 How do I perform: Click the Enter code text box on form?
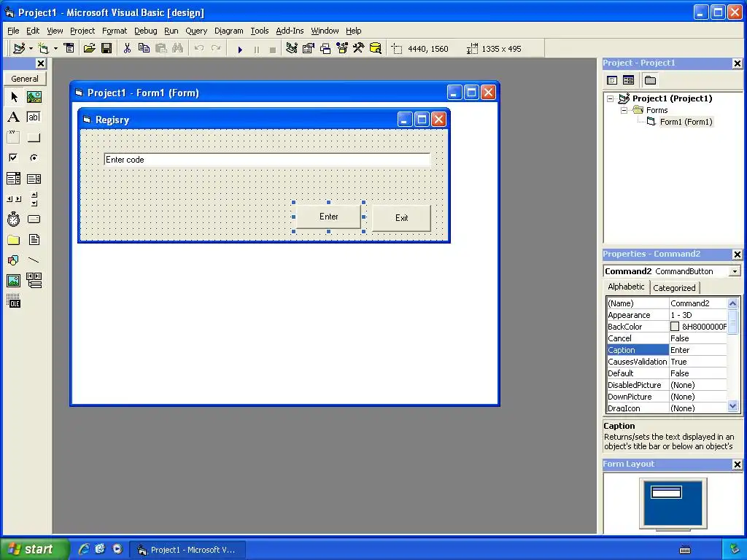point(267,160)
